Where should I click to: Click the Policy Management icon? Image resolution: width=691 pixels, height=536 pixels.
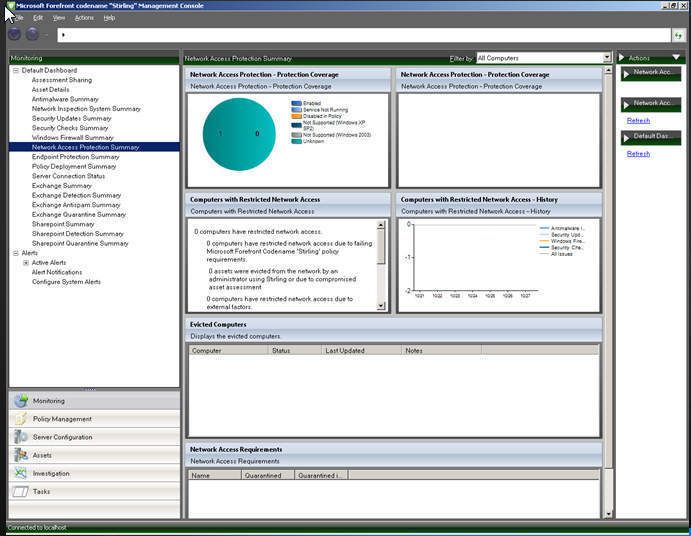tap(21, 419)
